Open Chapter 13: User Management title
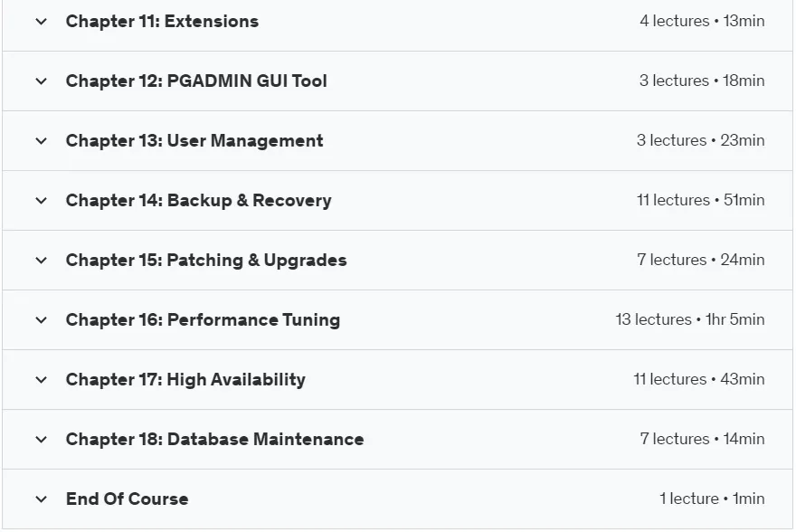 194,140
